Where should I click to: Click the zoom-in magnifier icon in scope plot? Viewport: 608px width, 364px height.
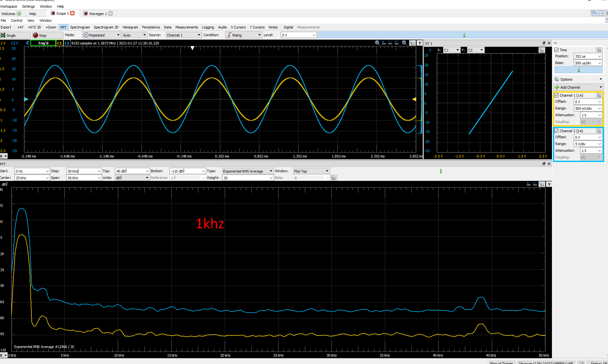377,43
